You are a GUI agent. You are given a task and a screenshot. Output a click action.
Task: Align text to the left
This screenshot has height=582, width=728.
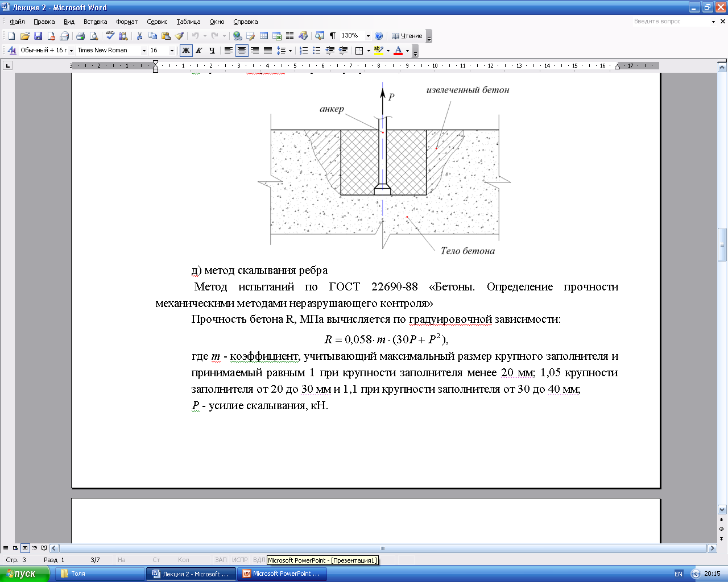click(229, 51)
